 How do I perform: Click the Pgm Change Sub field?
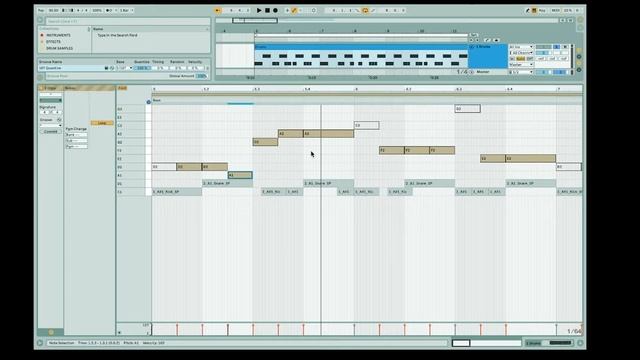pyautogui.click(x=76, y=140)
